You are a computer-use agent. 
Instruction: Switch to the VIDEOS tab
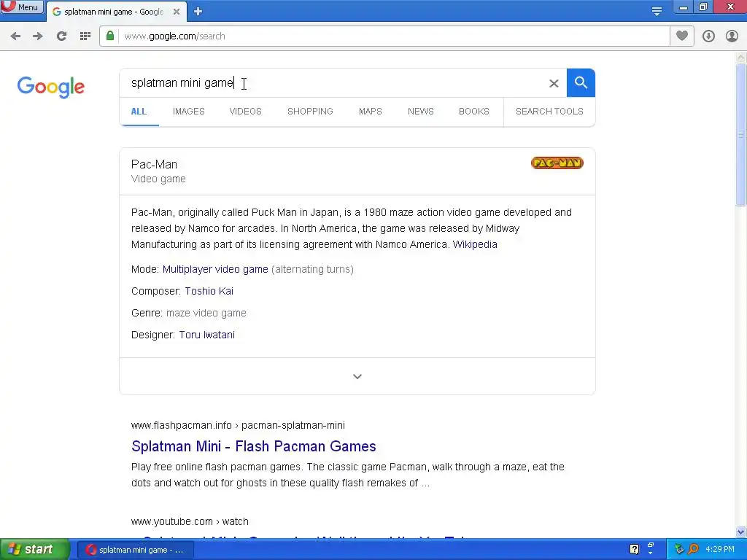[245, 112]
